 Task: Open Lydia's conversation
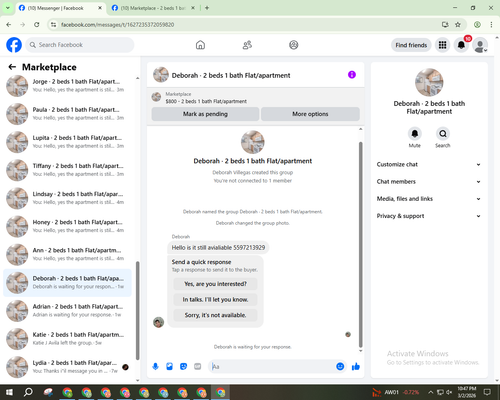(67, 367)
